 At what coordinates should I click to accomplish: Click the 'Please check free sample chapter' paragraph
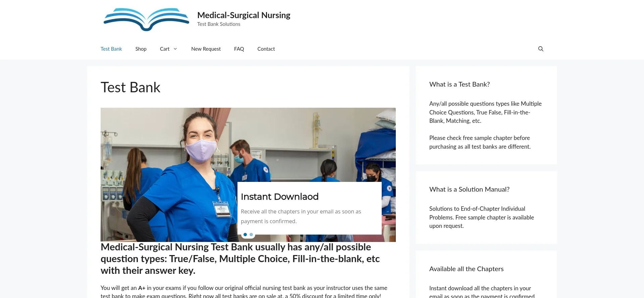[x=480, y=142]
